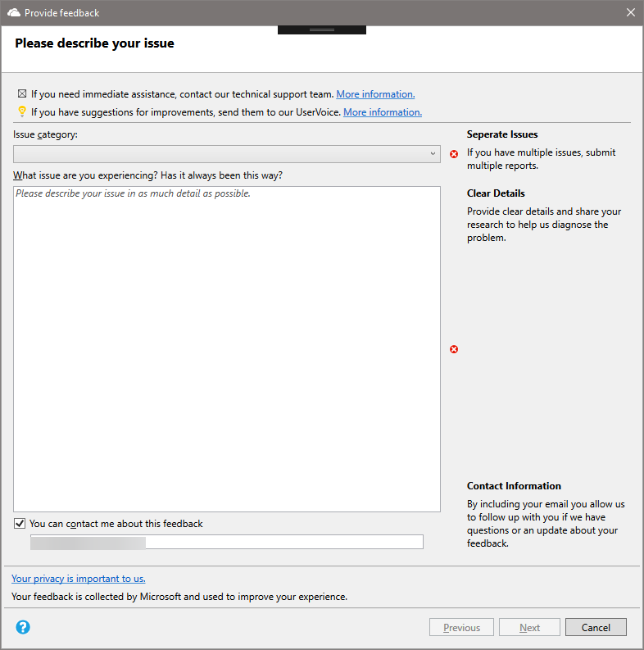Click the error icon beside Issue category
644x650 pixels.
454,154
